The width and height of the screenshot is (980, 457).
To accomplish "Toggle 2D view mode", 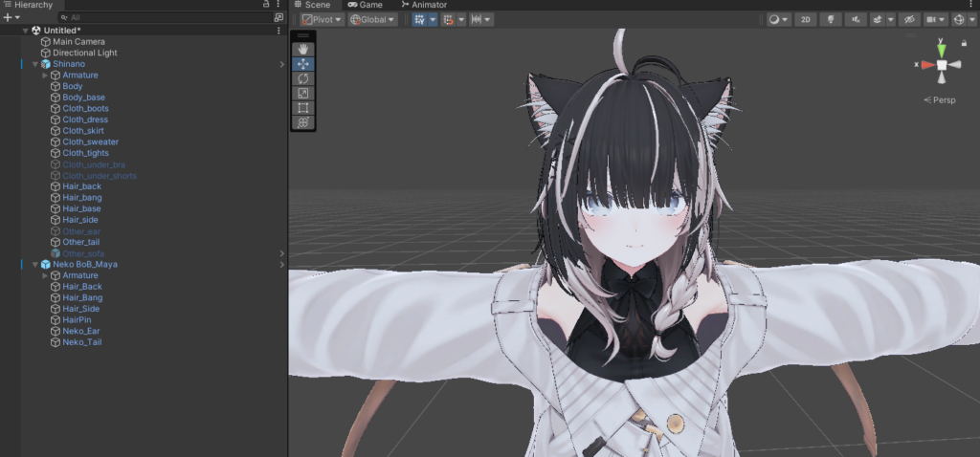I will [x=806, y=19].
